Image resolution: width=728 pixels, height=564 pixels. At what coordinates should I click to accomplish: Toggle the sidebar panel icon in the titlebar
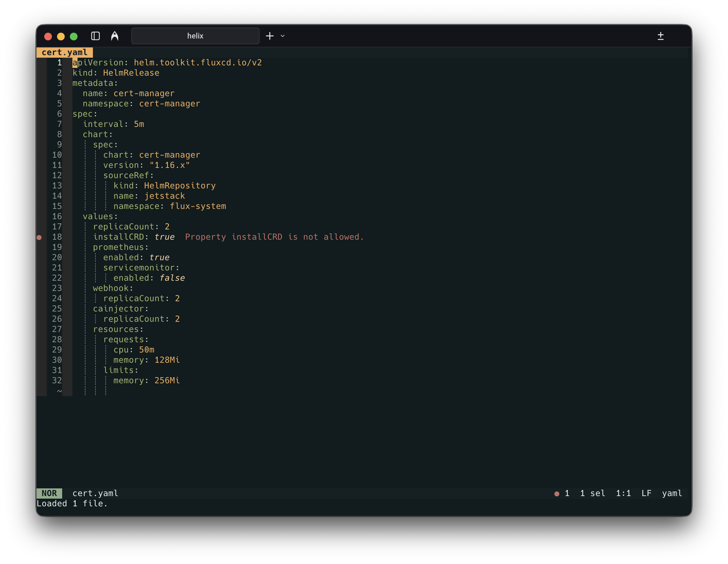[x=95, y=36]
